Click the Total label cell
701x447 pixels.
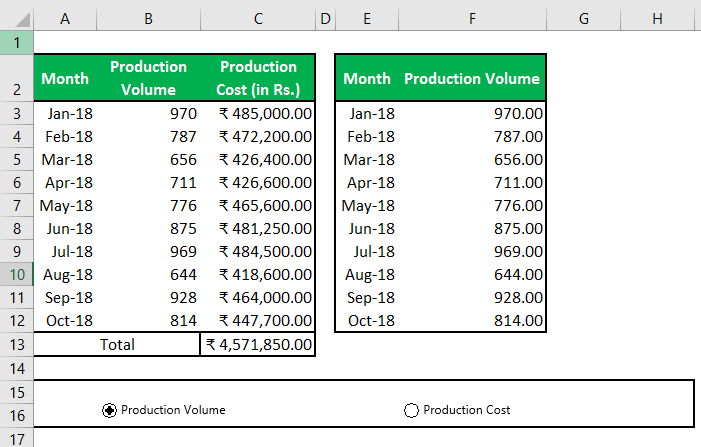[x=117, y=345]
